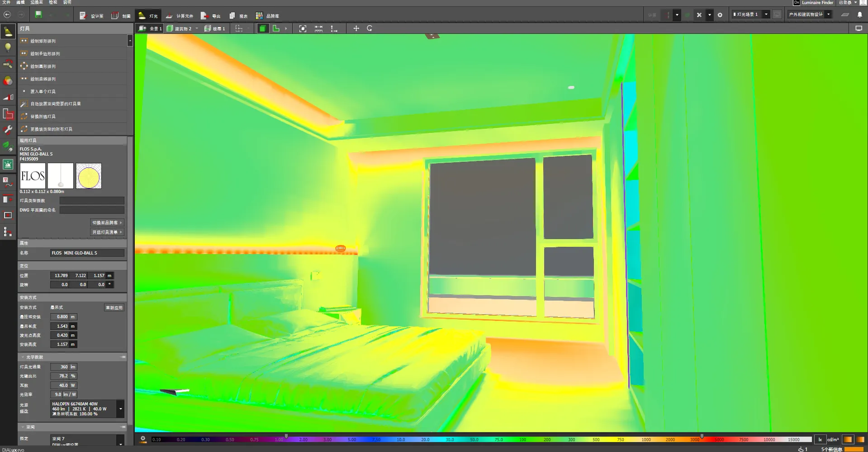Click 全景 1 view button
868x452 pixels.
150,28
